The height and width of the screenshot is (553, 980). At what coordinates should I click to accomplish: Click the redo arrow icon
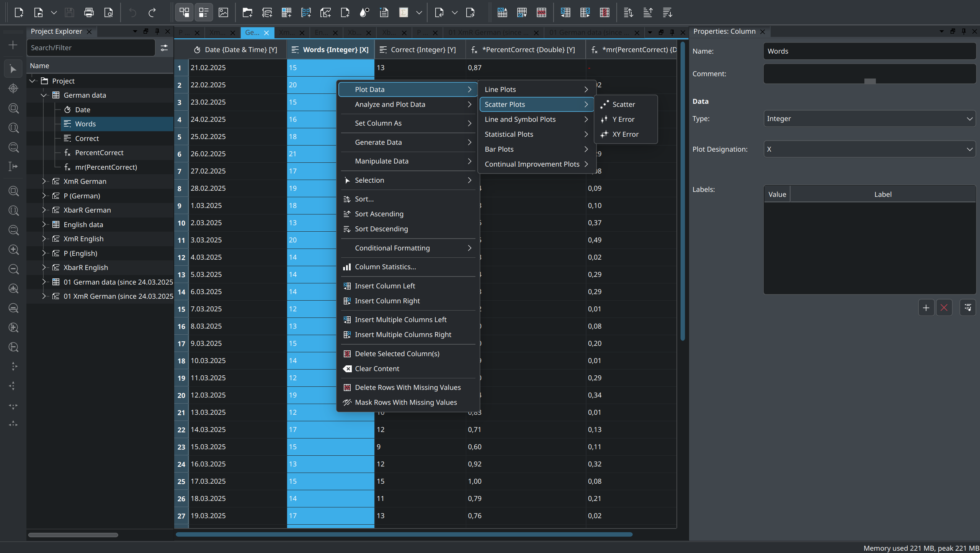152,13
